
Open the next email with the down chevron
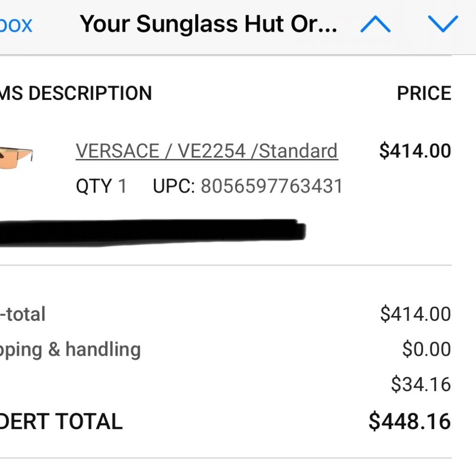tap(443, 24)
